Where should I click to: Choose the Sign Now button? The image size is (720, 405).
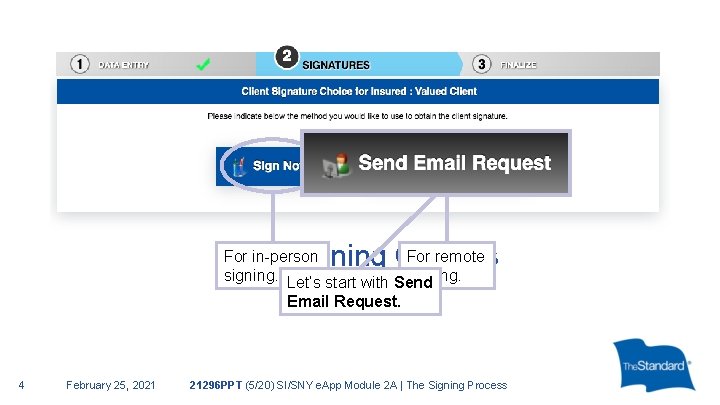click(x=259, y=166)
